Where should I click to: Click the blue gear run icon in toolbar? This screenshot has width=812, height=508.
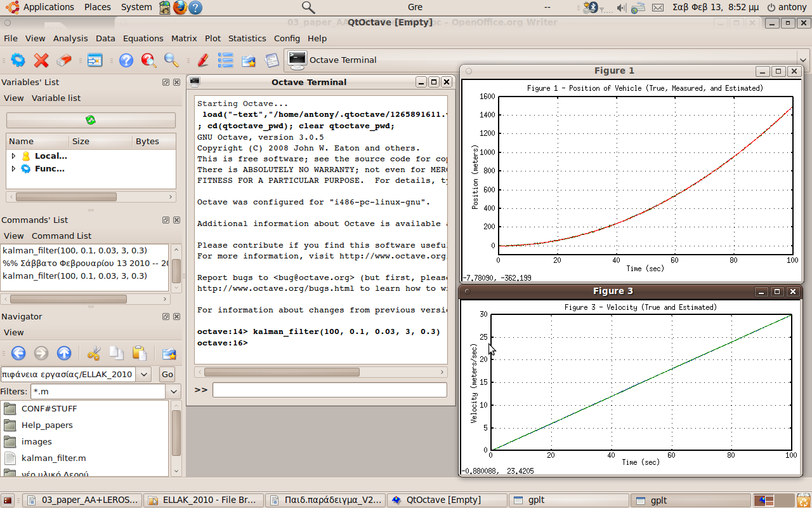pos(18,60)
